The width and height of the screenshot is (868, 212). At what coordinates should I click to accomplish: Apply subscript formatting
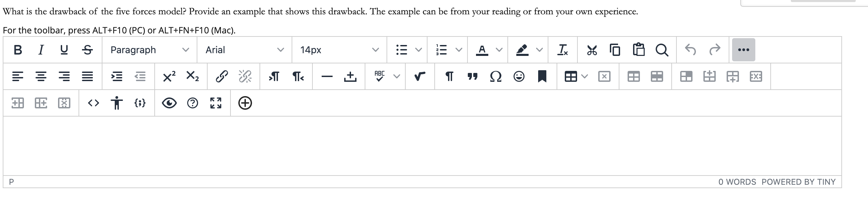point(193,76)
